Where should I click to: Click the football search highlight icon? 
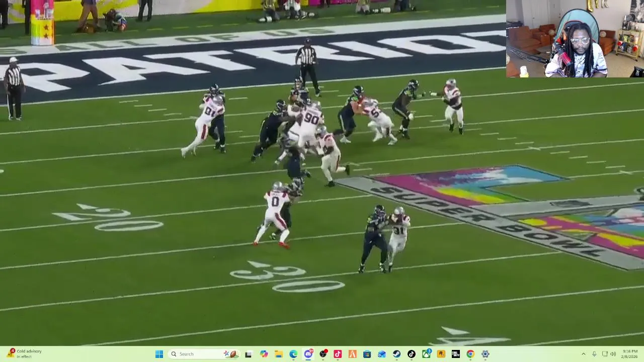231,354
